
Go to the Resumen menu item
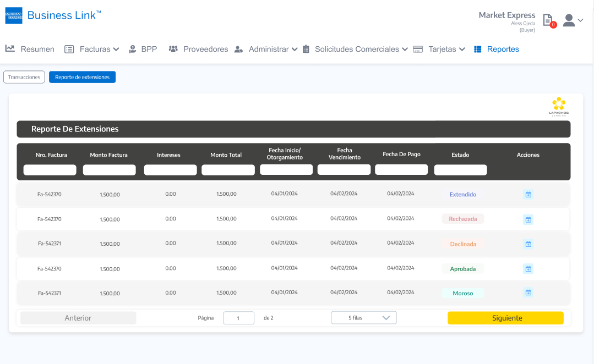(30, 49)
